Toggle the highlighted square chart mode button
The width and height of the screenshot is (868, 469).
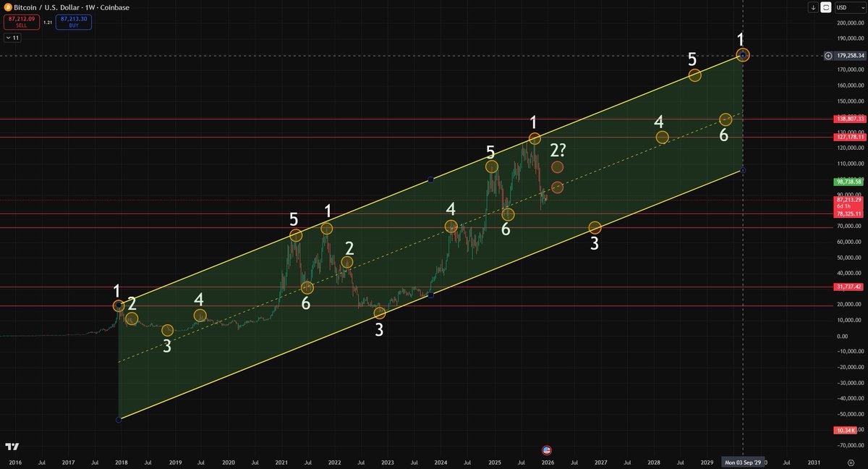pyautogui.click(x=825, y=7)
